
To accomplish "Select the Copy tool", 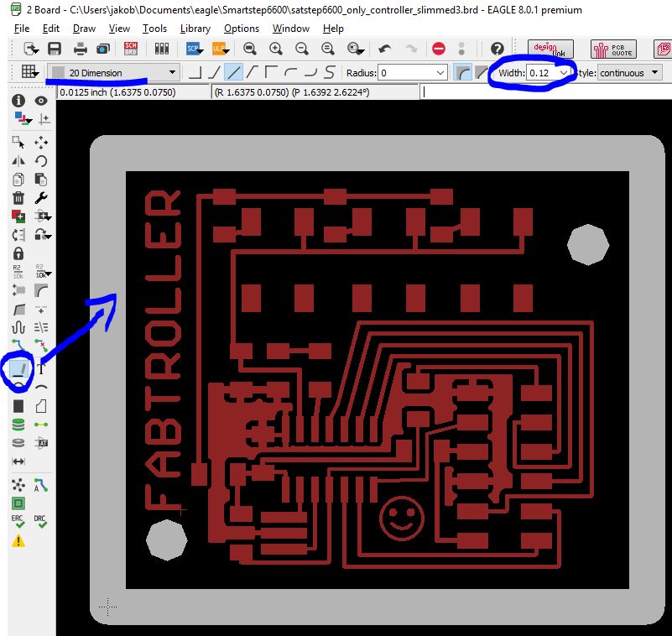I will click(18, 180).
